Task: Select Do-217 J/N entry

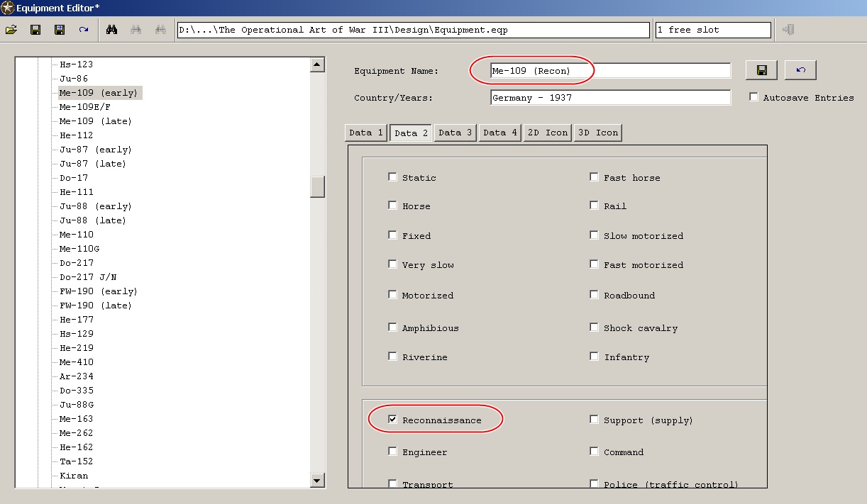Action: tap(88, 277)
